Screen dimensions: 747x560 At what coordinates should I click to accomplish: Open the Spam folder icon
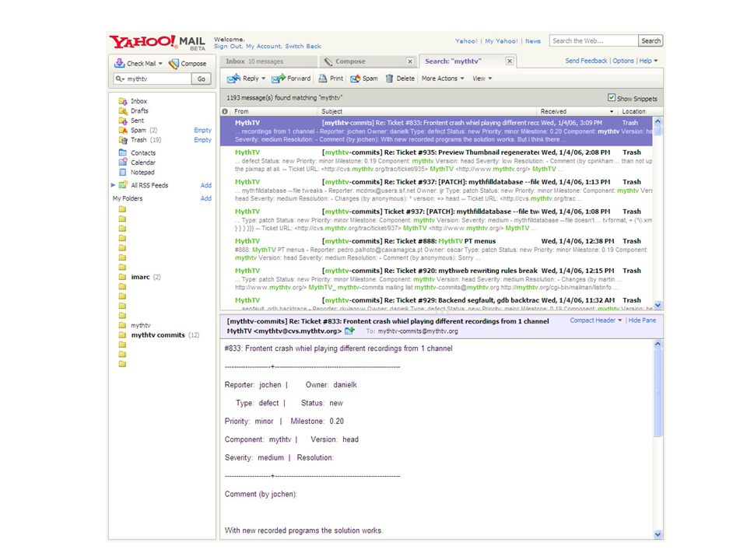[x=122, y=130]
